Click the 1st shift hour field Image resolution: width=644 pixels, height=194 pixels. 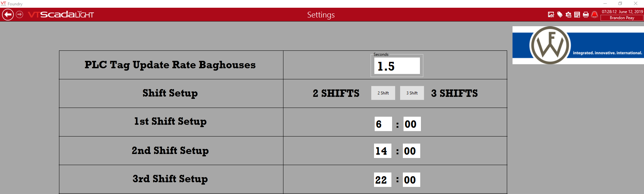[x=383, y=124]
